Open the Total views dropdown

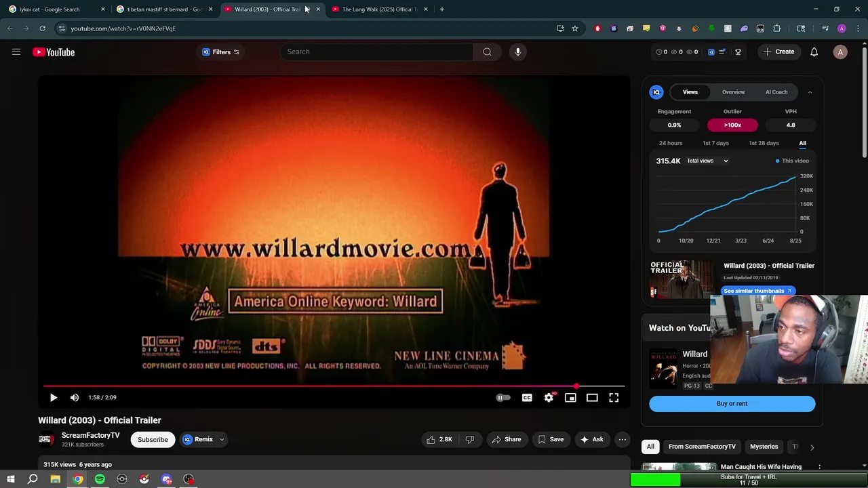click(707, 161)
